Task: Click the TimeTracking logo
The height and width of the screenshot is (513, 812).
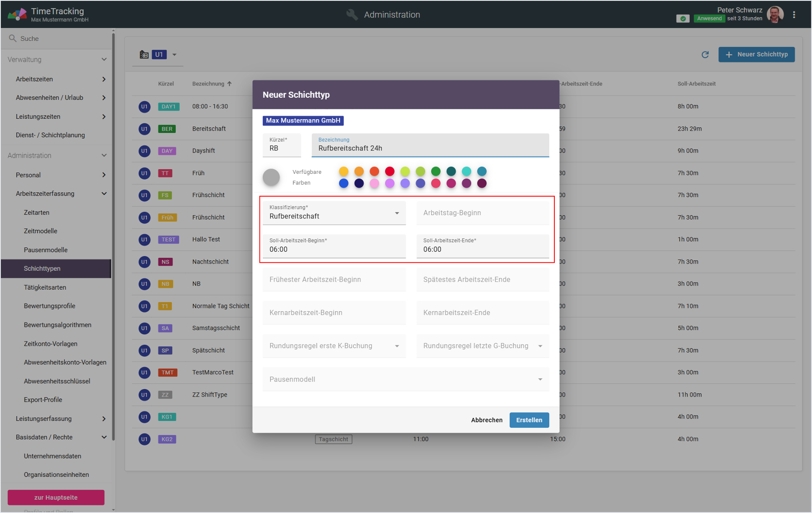Action: [17, 15]
